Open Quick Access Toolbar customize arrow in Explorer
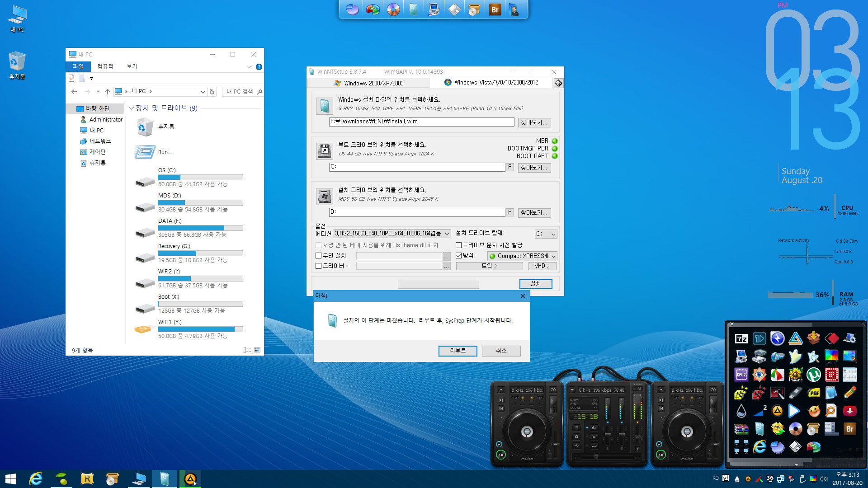Viewport: 868px width, 488px height. click(x=91, y=79)
